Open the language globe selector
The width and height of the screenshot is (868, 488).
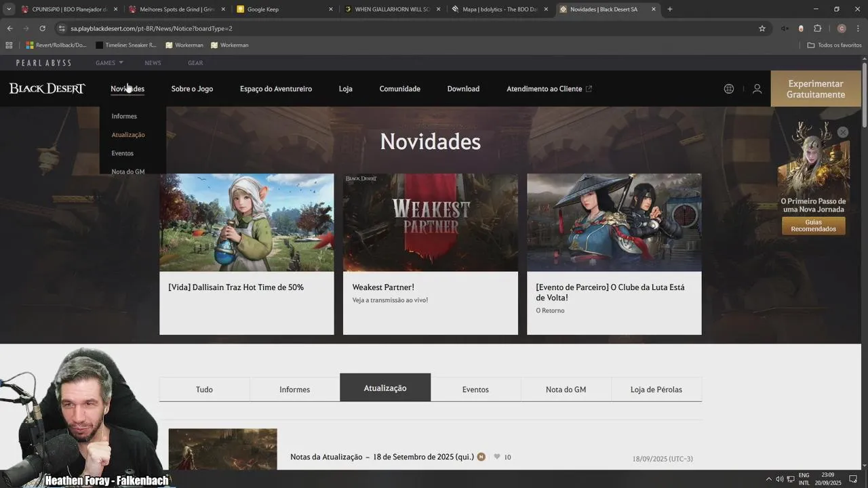pyautogui.click(x=729, y=89)
